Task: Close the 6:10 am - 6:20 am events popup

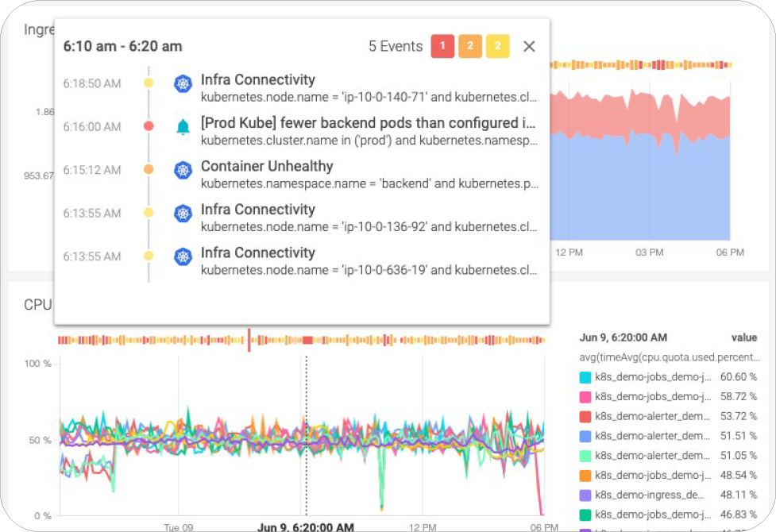Action: coord(529,47)
